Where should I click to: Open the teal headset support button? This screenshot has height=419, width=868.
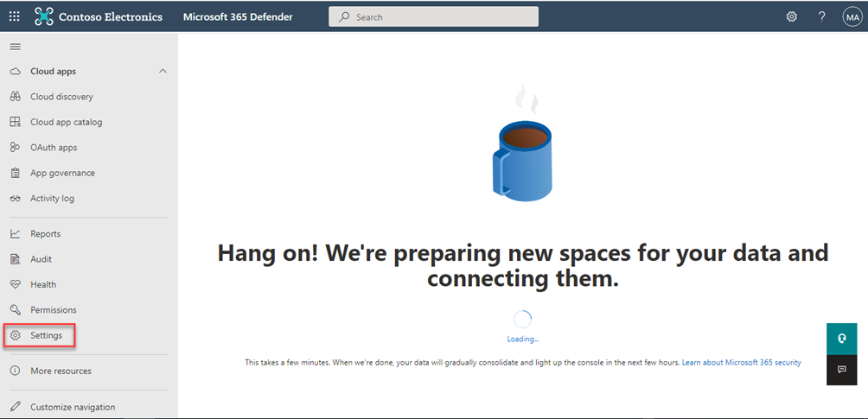pos(842,339)
